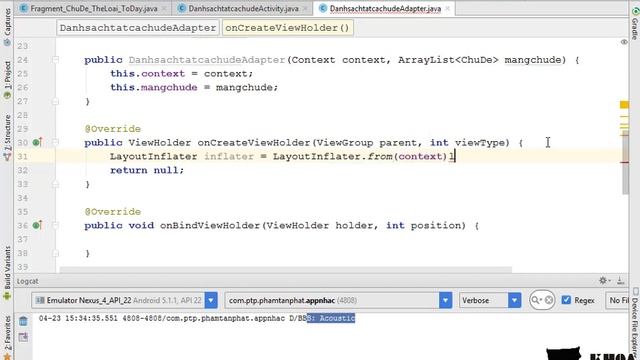The image size is (640, 360).
Task: Click 'this.mangchude = mangchude;' line
Action: [194, 87]
